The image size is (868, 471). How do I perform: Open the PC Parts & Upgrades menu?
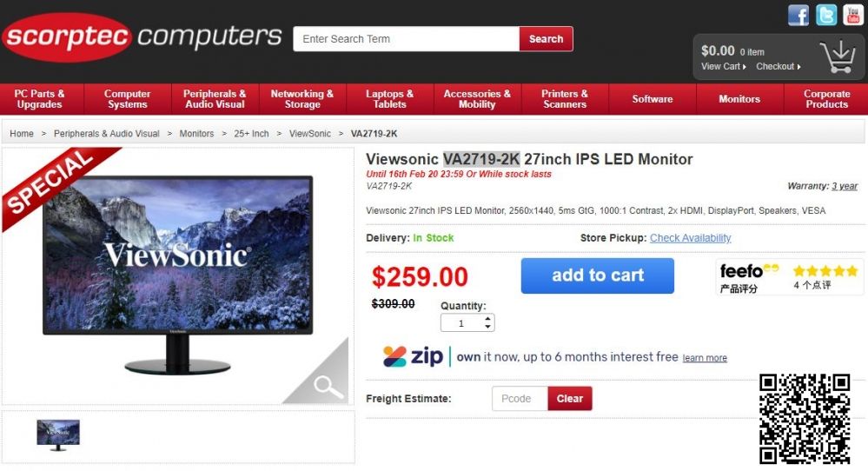point(39,99)
